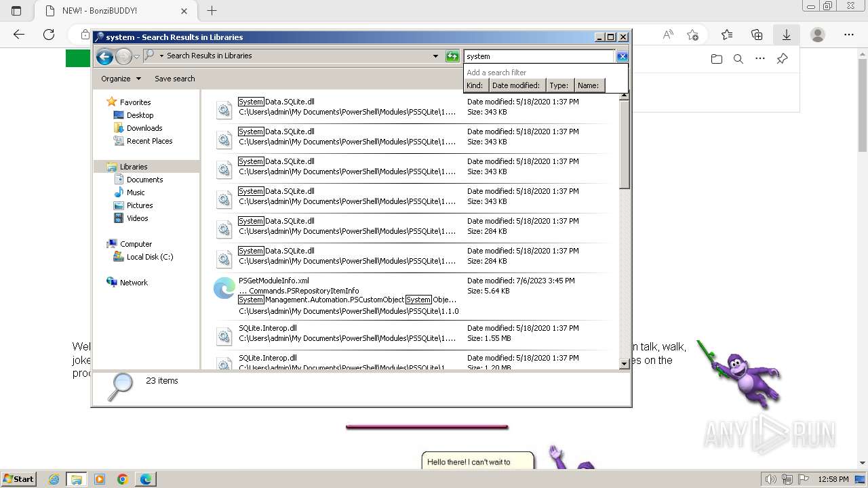Click the Explorer forward navigation arrow
Screen dimensions: 868x488
click(123, 56)
